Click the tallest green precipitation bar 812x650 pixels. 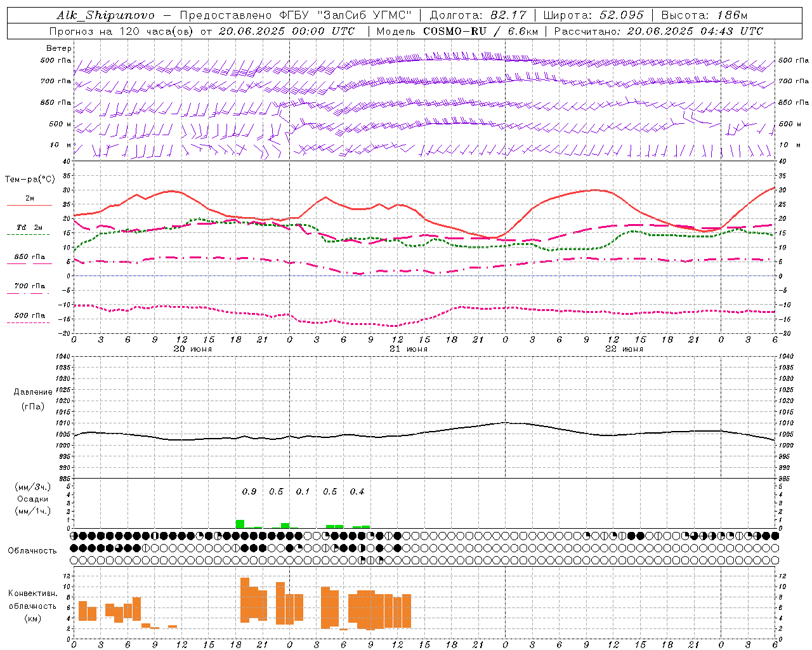coord(240,524)
